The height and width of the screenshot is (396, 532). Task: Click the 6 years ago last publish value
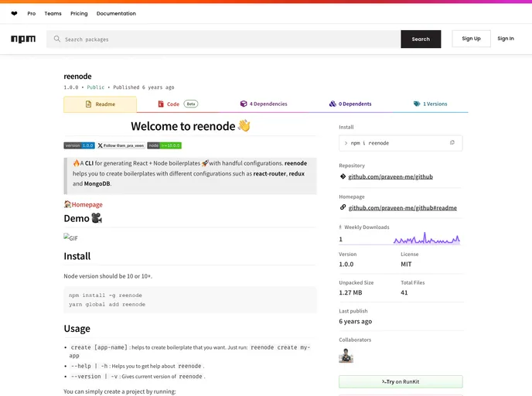(x=355, y=321)
